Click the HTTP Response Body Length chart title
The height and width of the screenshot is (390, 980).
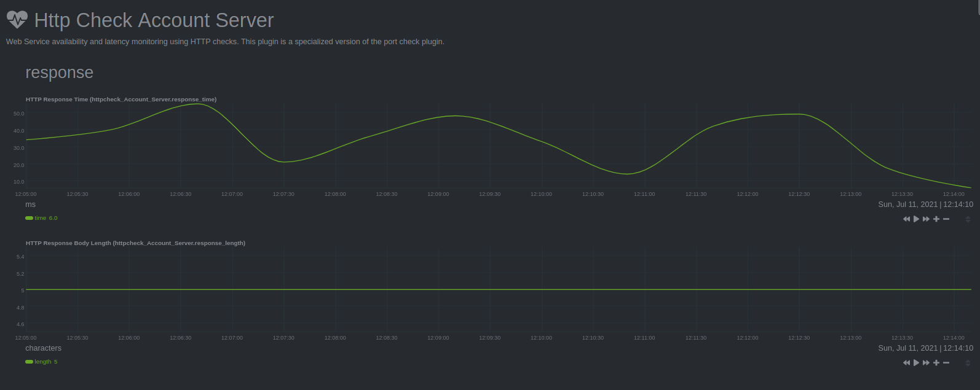(135, 243)
